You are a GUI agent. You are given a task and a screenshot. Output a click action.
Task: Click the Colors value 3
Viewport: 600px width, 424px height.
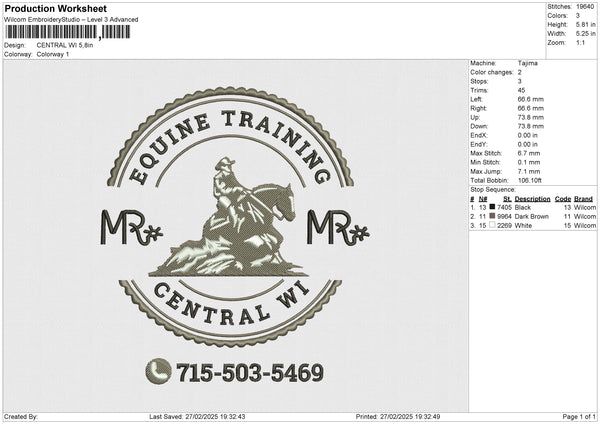(578, 16)
